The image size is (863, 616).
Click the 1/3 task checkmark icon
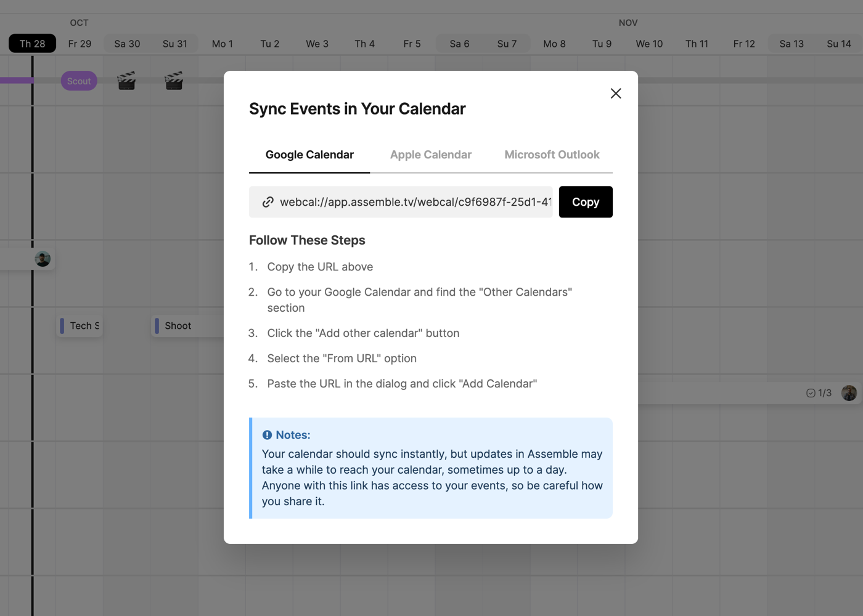click(811, 393)
